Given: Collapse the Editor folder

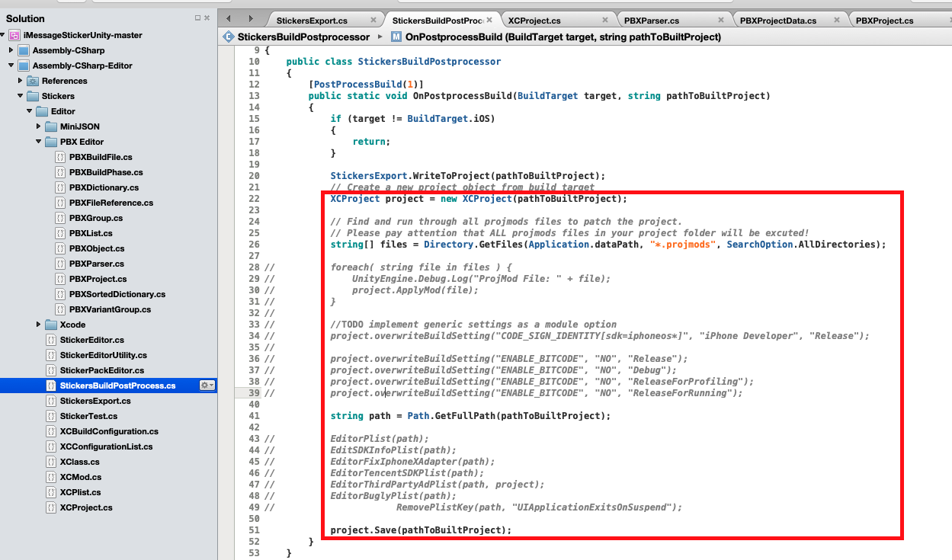Looking at the screenshot, I should point(30,111).
